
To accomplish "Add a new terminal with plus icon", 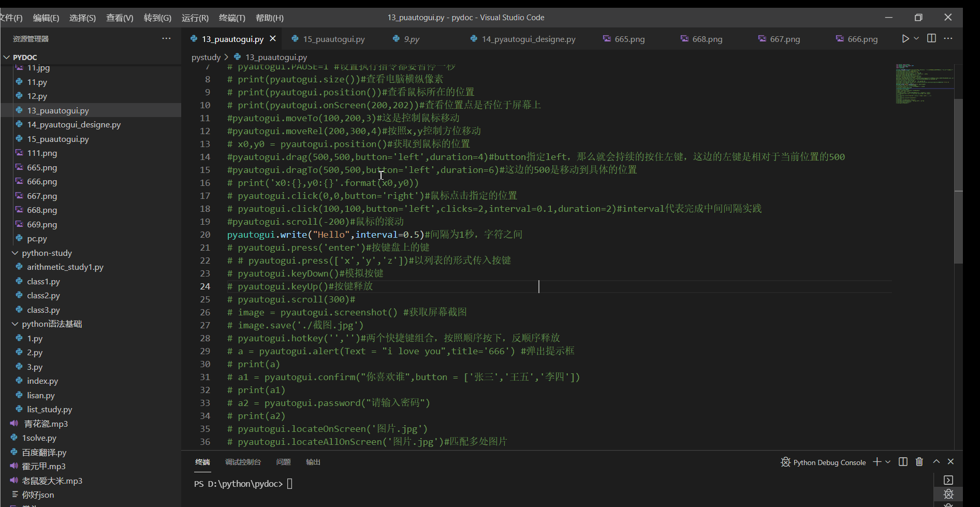I will [877, 461].
